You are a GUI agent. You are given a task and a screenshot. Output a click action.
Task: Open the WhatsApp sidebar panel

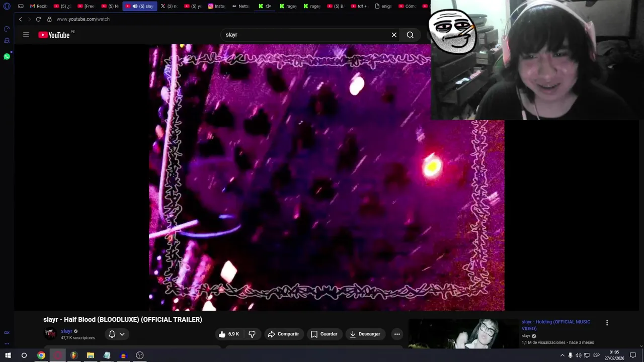pos(7,56)
